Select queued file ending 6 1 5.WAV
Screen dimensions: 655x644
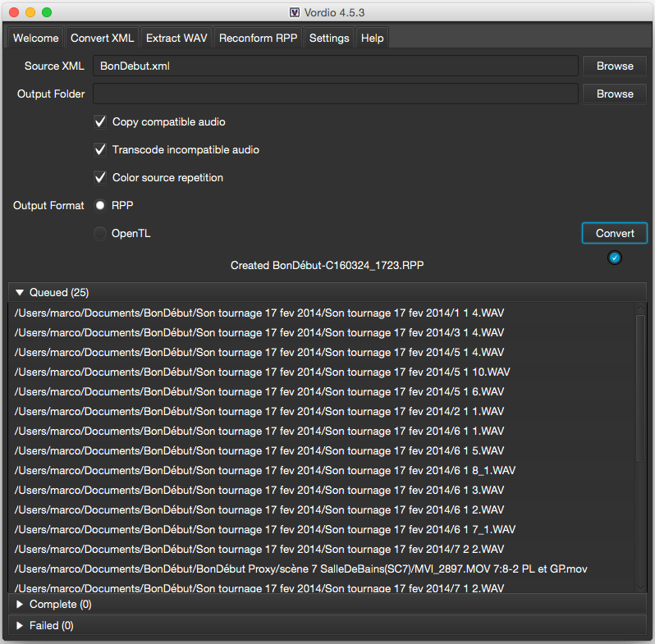(321, 451)
